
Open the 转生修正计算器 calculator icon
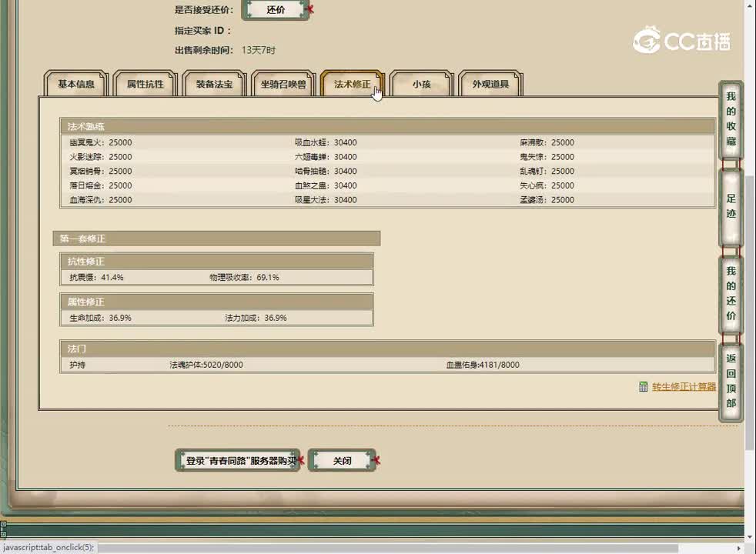pos(643,387)
